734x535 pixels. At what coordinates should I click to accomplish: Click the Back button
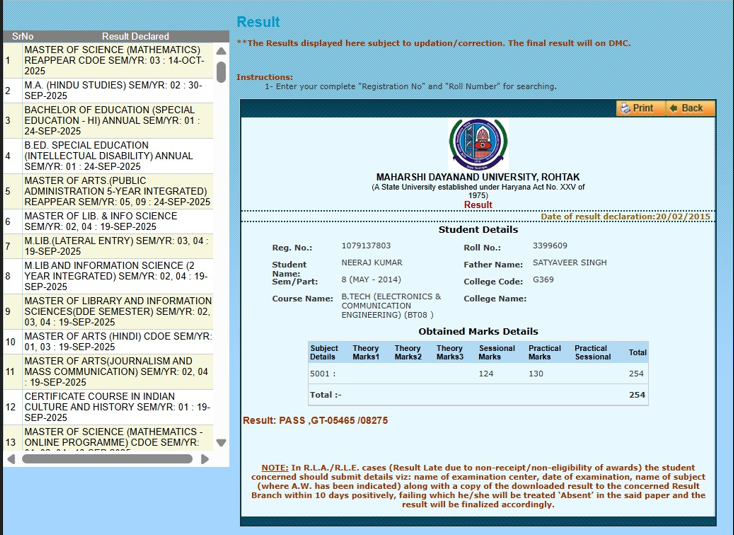(x=690, y=108)
